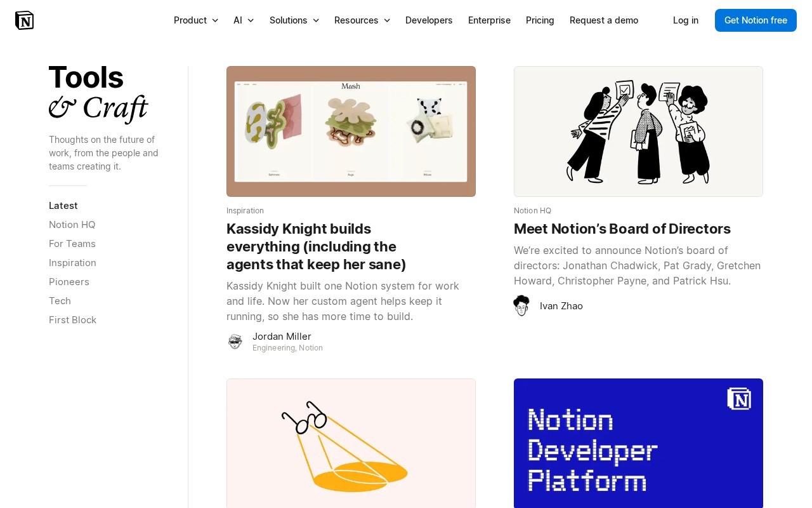Open the First Block category
The image size is (812, 508).
[73, 320]
